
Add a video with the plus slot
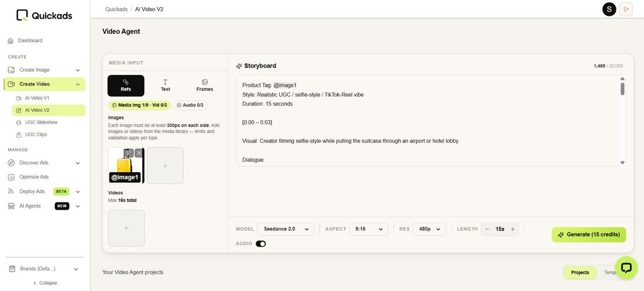pyautogui.click(x=126, y=228)
